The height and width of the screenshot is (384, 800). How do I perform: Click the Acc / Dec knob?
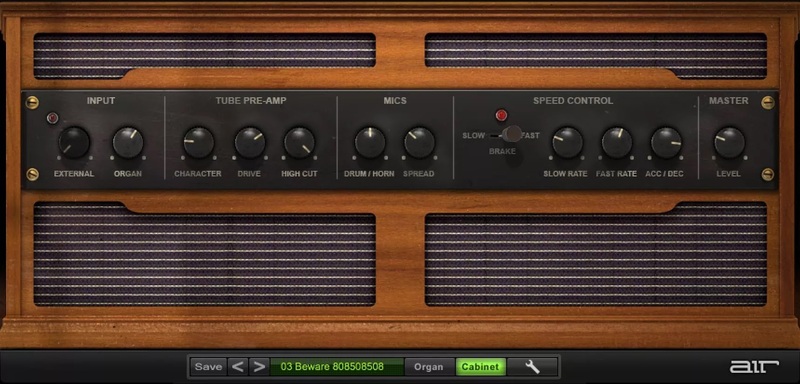[x=666, y=142]
